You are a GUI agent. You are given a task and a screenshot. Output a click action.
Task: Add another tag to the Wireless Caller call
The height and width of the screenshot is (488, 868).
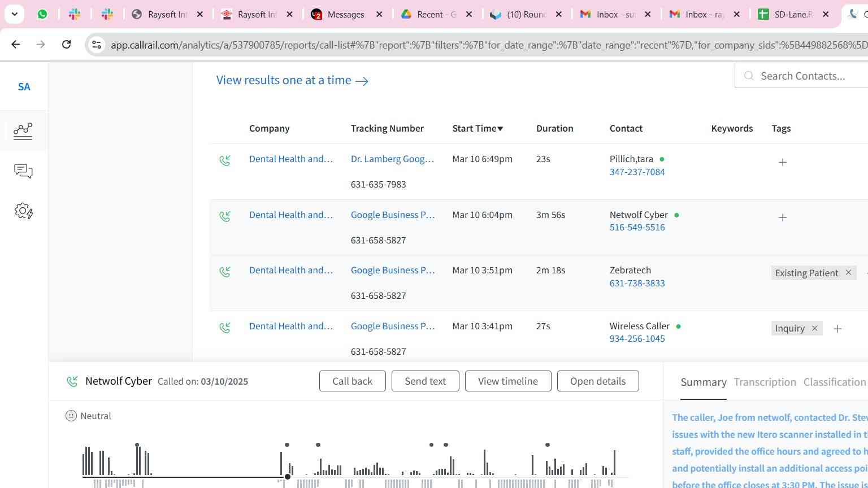tap(837, 329)
